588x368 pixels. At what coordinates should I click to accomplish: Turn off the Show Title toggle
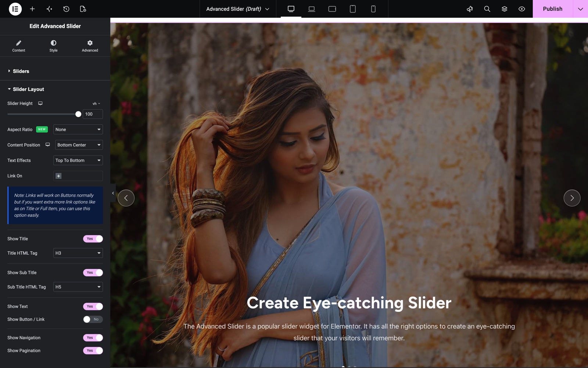coord(93,239)
